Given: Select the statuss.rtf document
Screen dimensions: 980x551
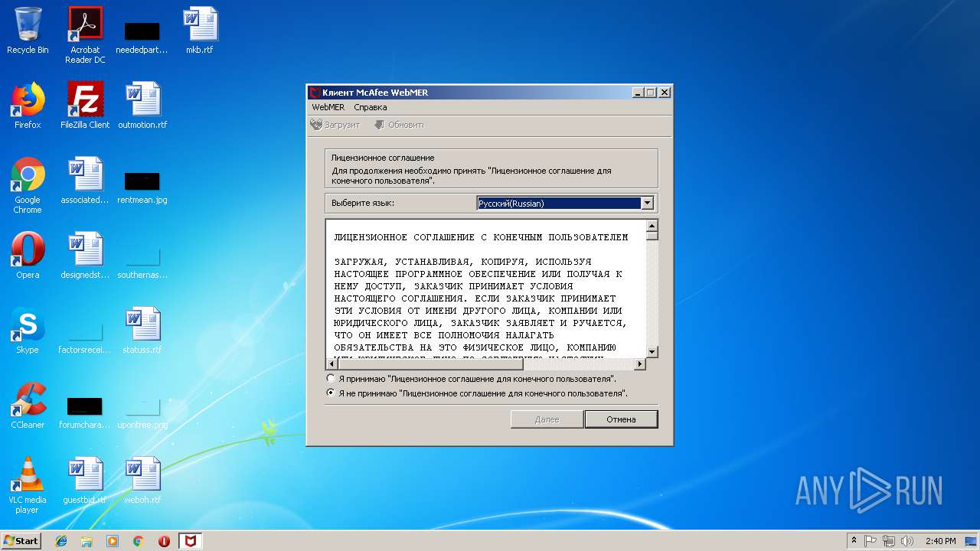Looking at the screenshot, I should pos(142,331).
